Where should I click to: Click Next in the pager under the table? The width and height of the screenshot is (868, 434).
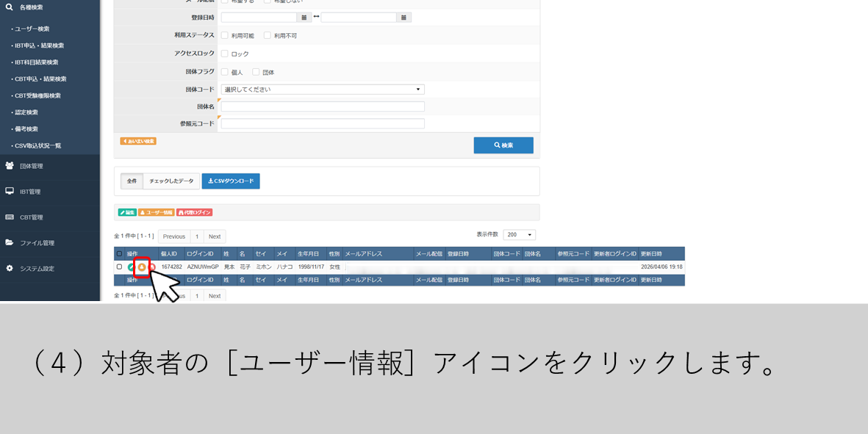[x=215, y=296]
